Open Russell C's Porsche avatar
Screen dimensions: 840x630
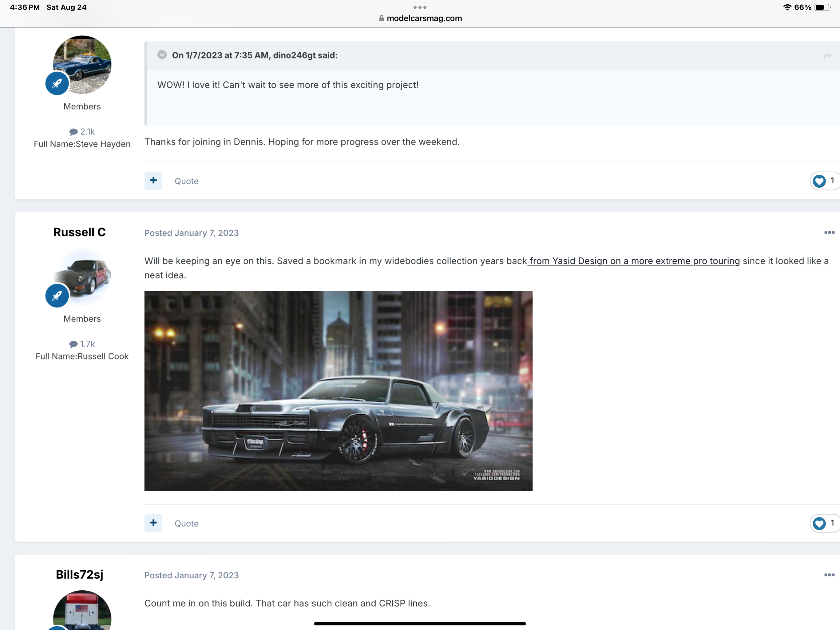point(82,277)
